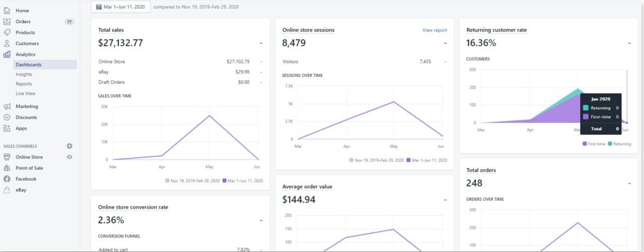View online store via eye icon

(70, 157)
